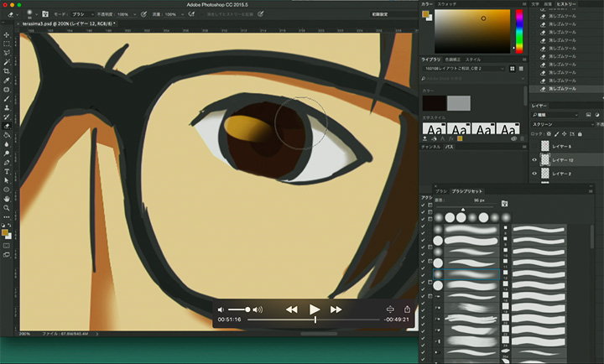The width and height of the screenshot is (604, 364).
Task: Select the Pen tool
Action: pyautogui.click(x=7, y=163)
